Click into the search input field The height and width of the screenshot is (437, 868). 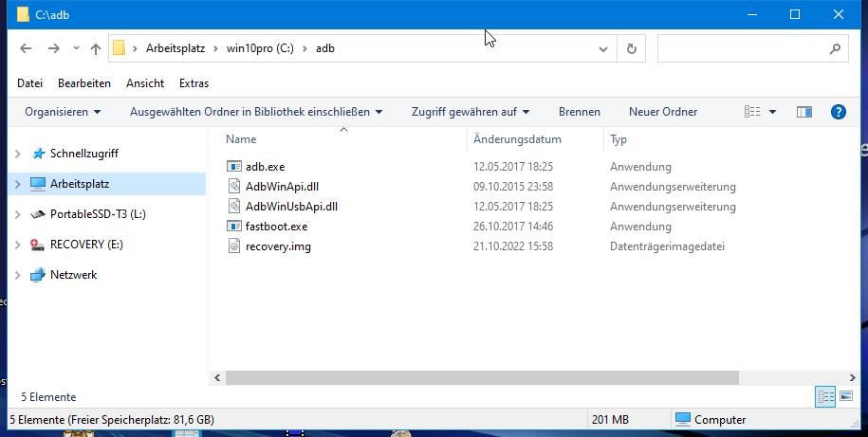click(x=740, y=48)
